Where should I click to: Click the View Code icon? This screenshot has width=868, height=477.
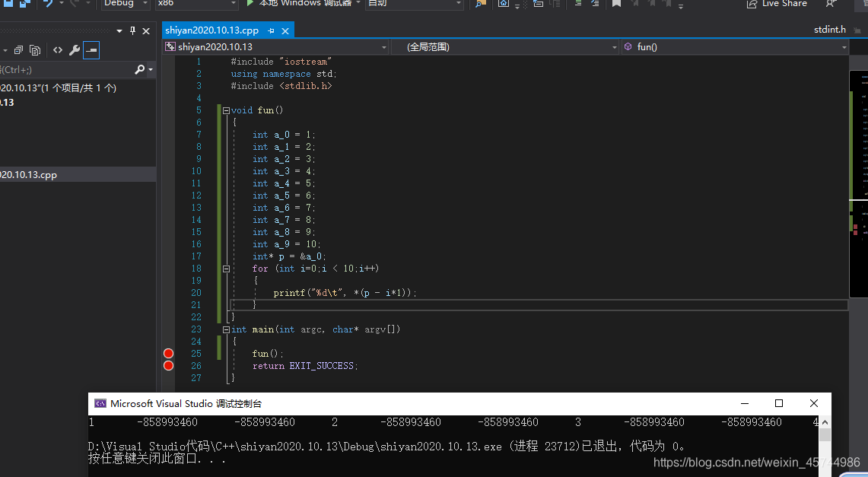pyautogui.click(x=58, y=50)
